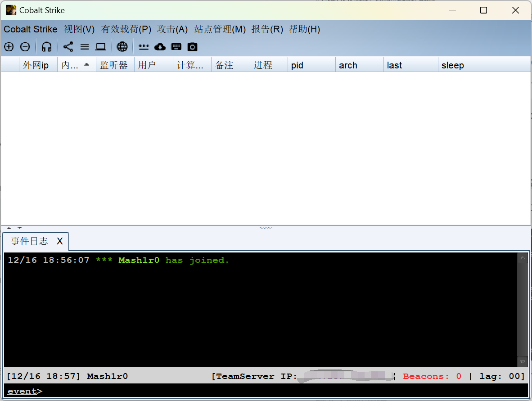Minimize the Cobalt Strike window
532x401 pixels.
tap(452, 10)
